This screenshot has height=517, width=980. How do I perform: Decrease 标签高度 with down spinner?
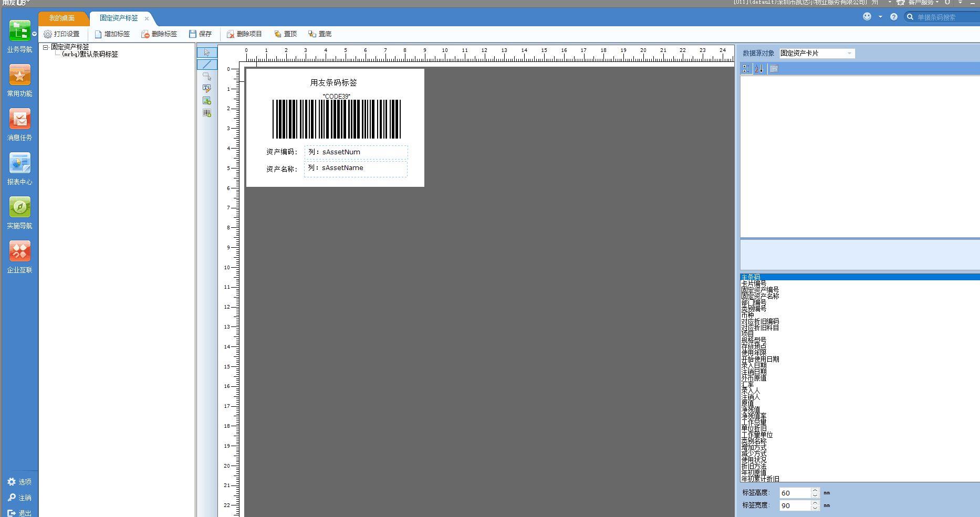pos(815,495)
